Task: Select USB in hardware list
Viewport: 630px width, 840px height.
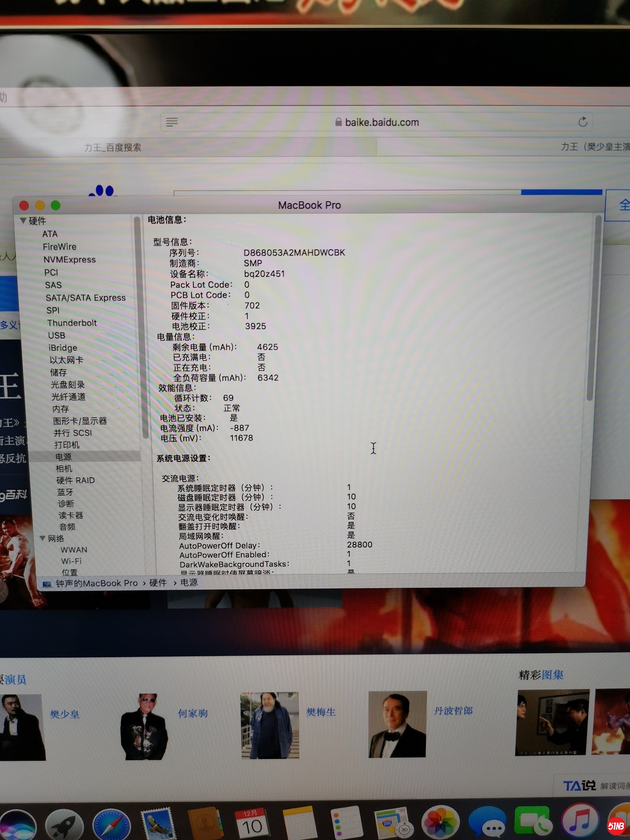Action: click(57, 335)
